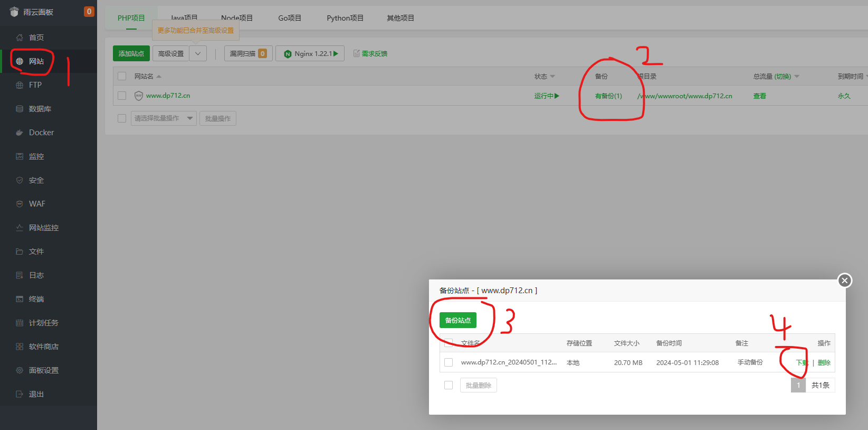Click the 添加站点 button
Viewport: 868px width, 430px height.
click(x=131, y=53)
